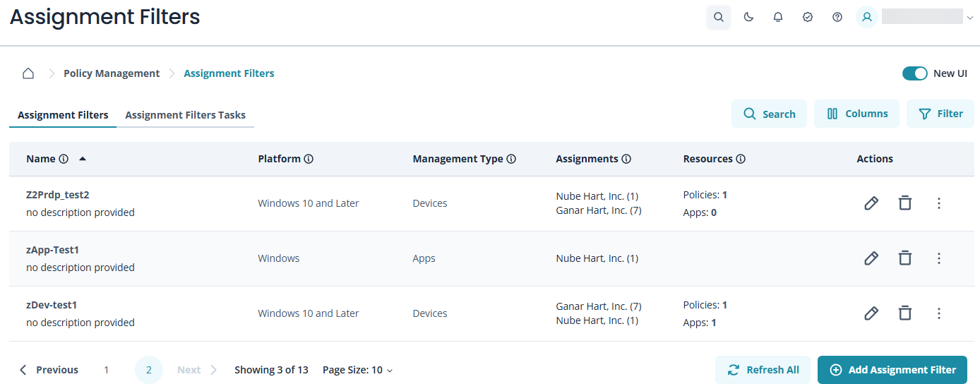Viewport: 980px width, 384px height.
Task: Open the Columns chooser button
Action: tap(856, 114)
